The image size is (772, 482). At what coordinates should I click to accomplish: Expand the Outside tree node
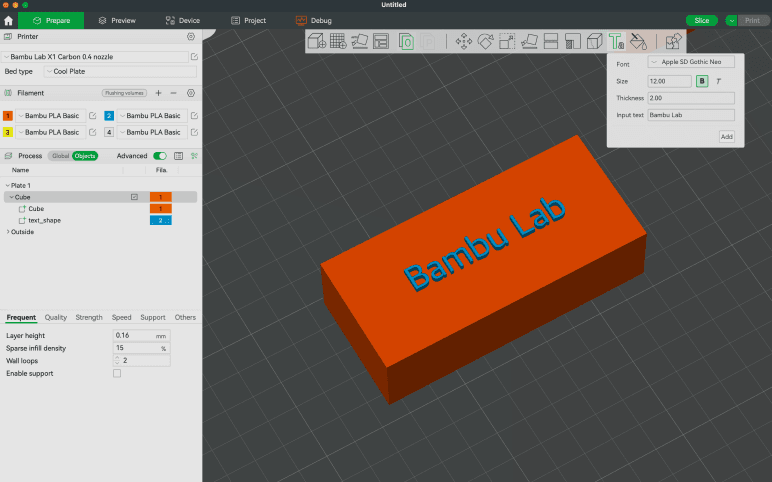click(8, 231)
